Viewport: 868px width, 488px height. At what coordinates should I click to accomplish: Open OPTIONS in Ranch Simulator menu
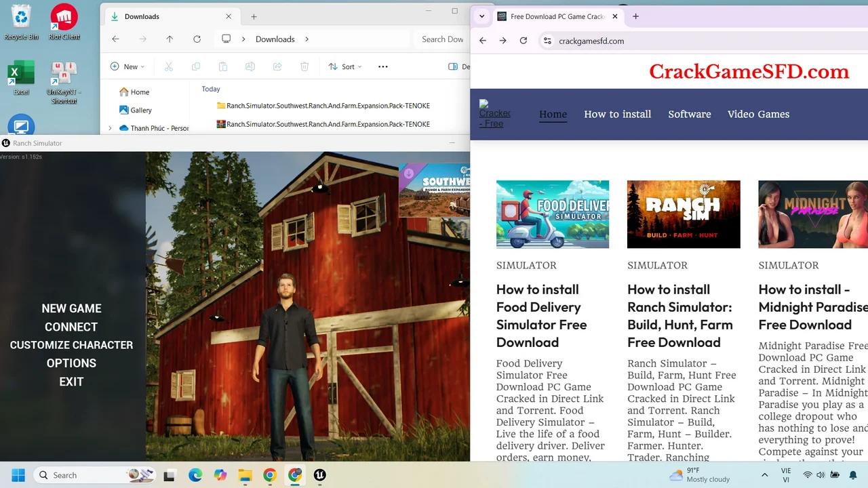[x=71, y=363]
